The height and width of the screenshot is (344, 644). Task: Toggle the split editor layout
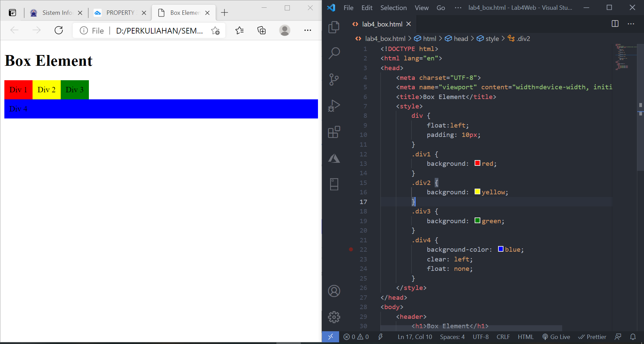tap(615, 24)
